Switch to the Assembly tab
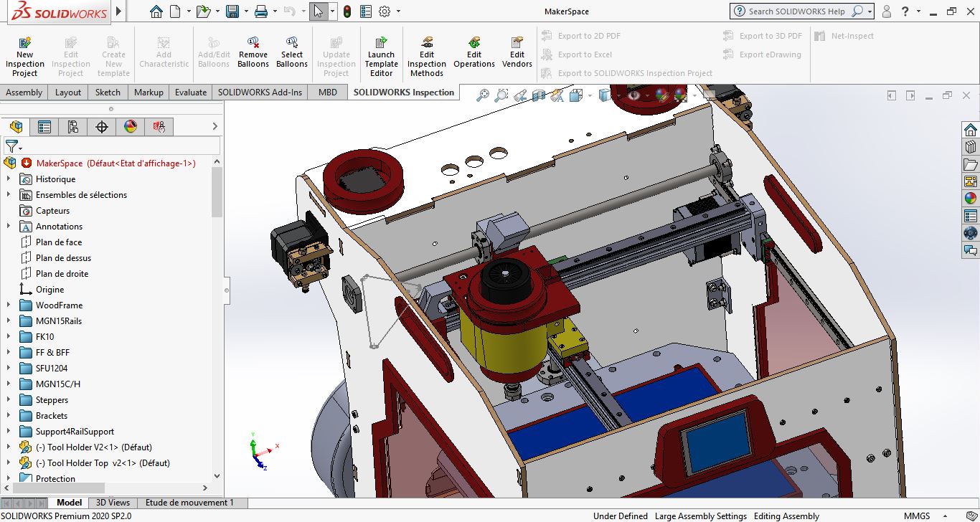The width and height of the screenshot is (980, 522). pos(24,92)
